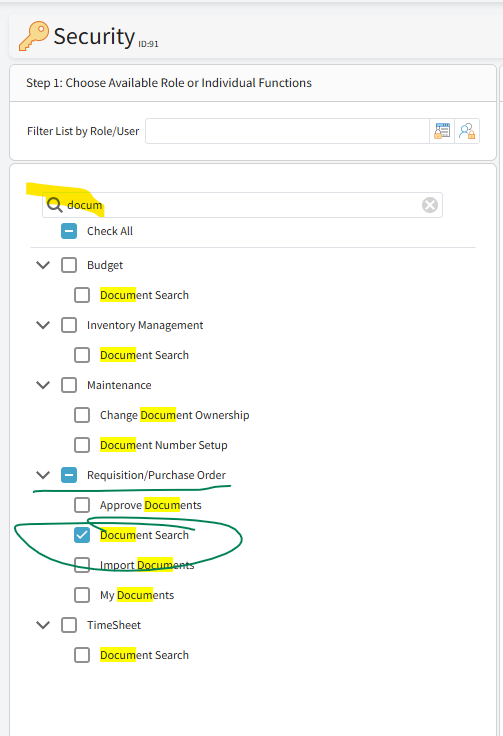Click the search magnifier icon

click(54, 205)
